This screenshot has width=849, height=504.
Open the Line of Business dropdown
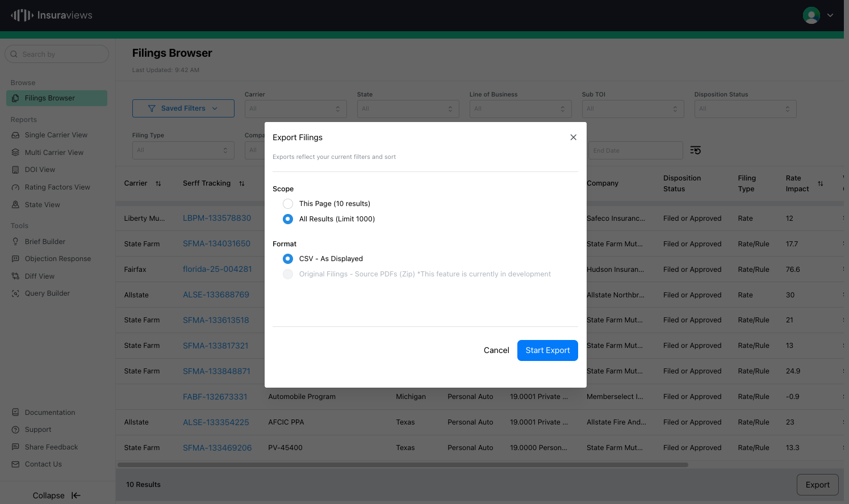pos(521,109)
